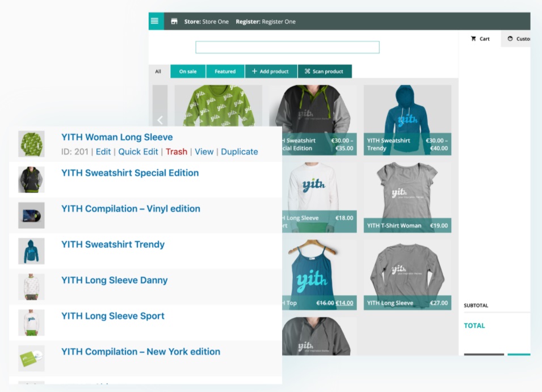Image resolution: width=542 pixels, height=392 pixels.
Task: Move product 201 to Trash
Action: (x=177, y=151)
